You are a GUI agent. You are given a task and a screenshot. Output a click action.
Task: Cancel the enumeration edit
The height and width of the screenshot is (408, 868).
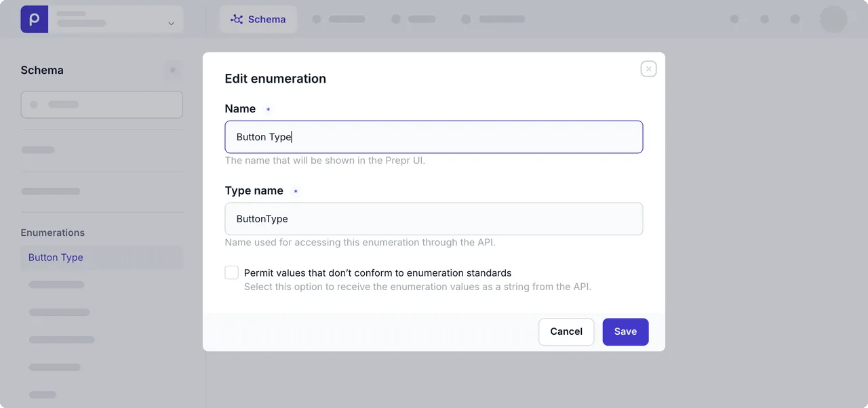566,332
